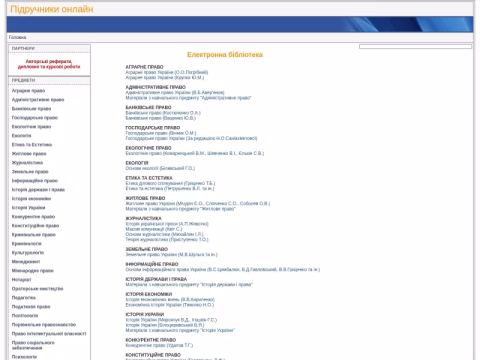Open Журналістика in the sidebar

click(27, 163)
